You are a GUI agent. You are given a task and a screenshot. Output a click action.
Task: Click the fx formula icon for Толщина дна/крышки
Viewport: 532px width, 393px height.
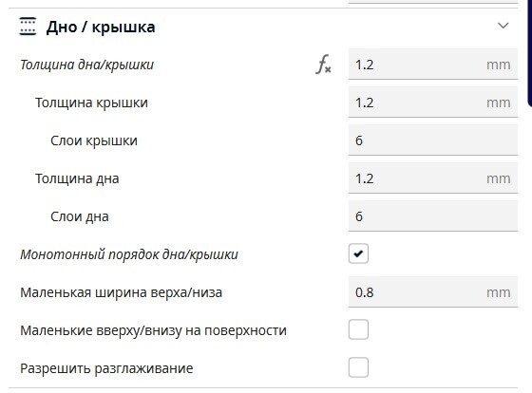(x=323, y=65)
